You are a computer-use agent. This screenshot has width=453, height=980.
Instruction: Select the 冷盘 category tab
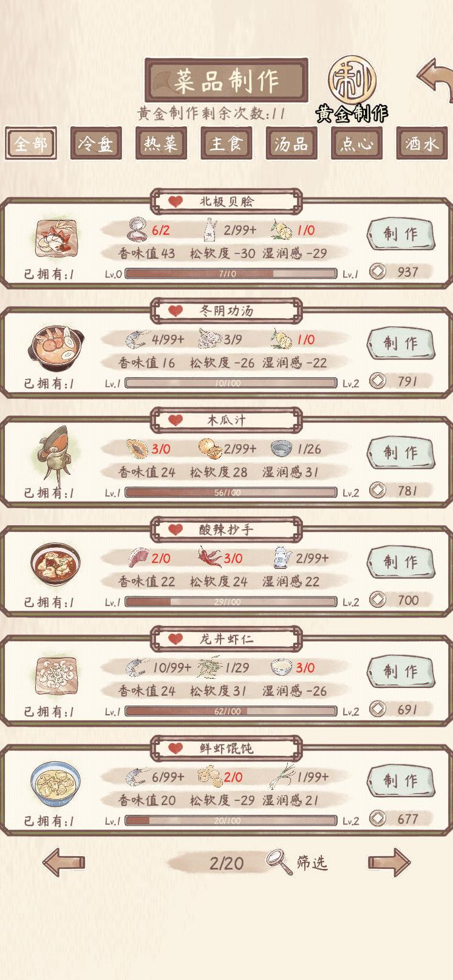(96, 143)
